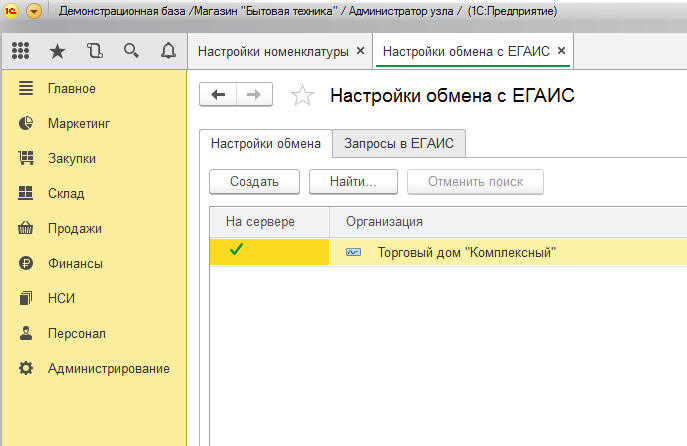
Task: Click the Продажи basket icon
Action: (25, 228)
